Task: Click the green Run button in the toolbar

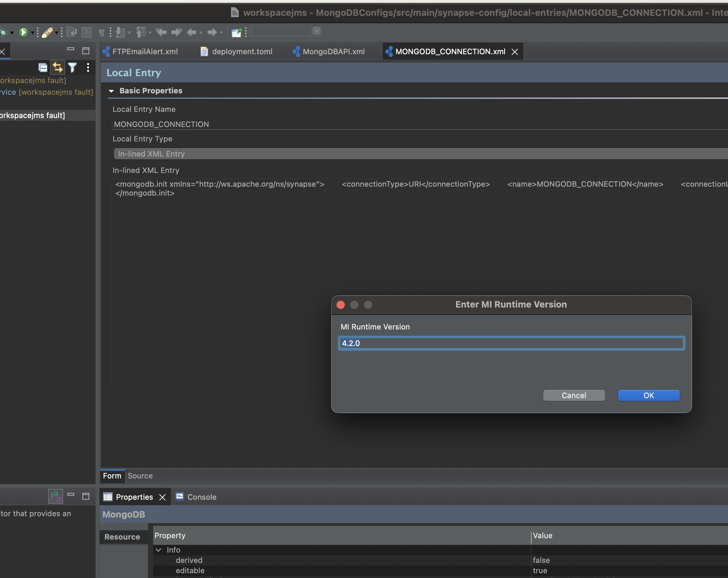Action: tap(23, 32)
